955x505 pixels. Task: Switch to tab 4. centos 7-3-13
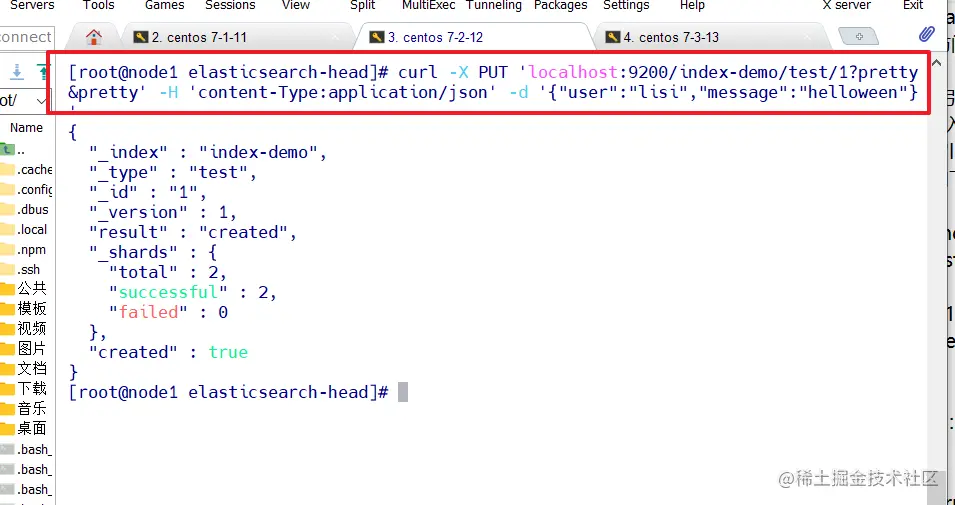710,37
